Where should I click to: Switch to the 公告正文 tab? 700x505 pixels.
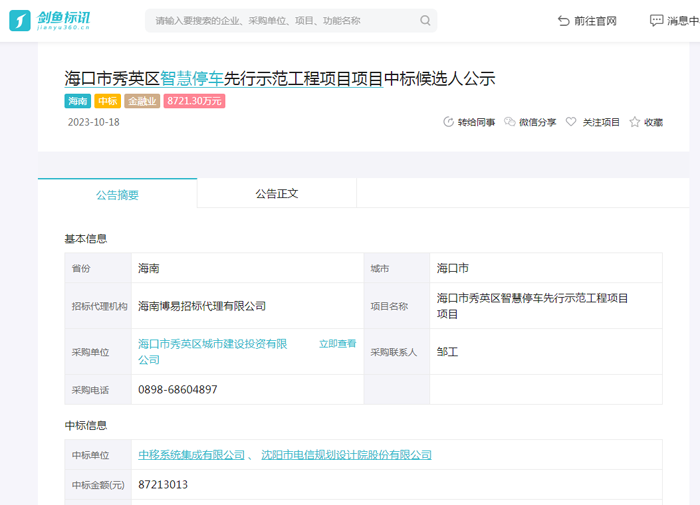click(x=277, y=193)
